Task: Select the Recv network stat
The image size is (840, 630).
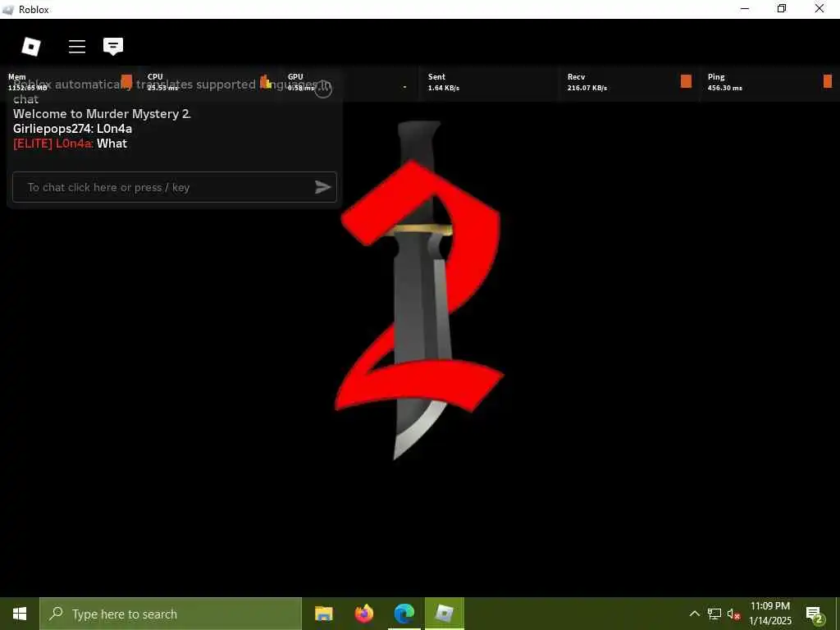Action: [629, 82]
